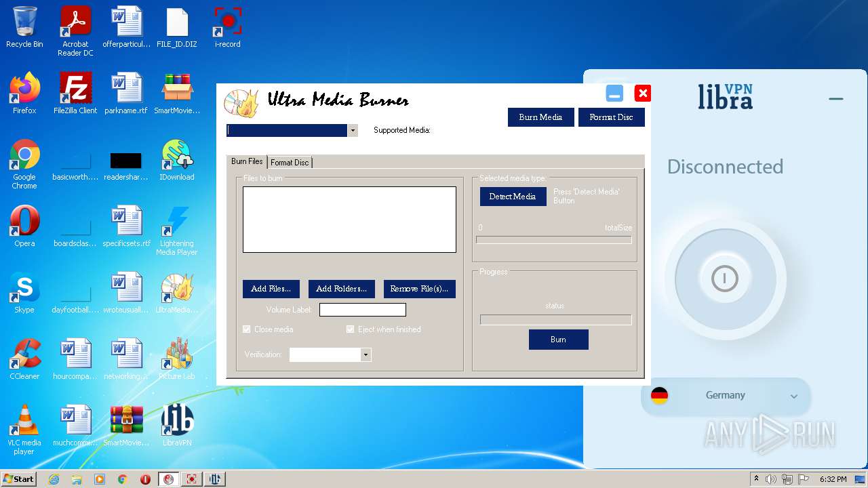This screenshot has height=488, width=868.
Task: Open VLC media player shortcut
Action: (24, 430)
